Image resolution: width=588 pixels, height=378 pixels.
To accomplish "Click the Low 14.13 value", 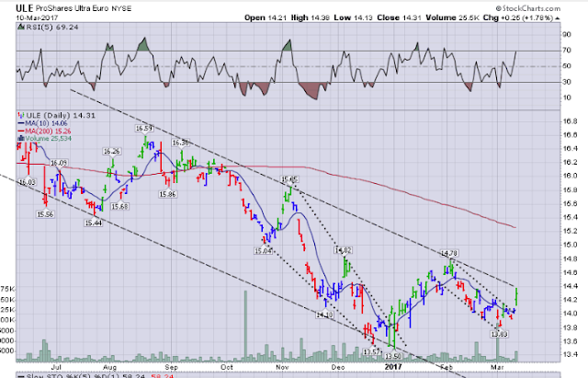I will pos(353,17).
